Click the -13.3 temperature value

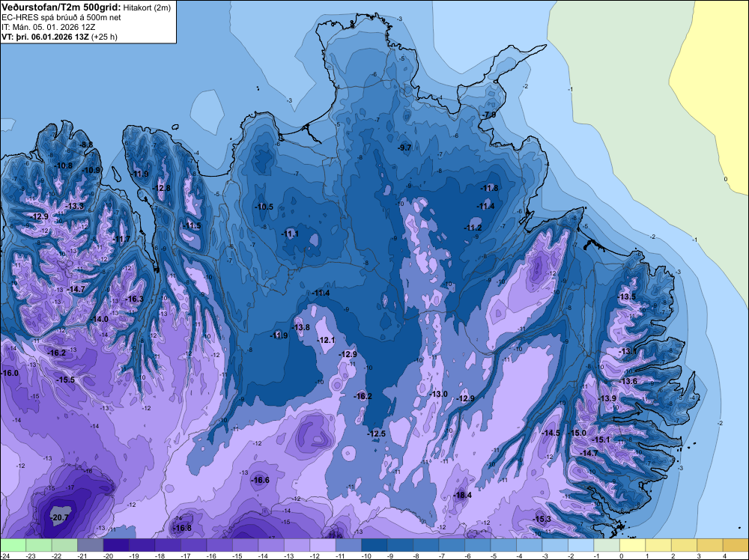tap(75, 206)
